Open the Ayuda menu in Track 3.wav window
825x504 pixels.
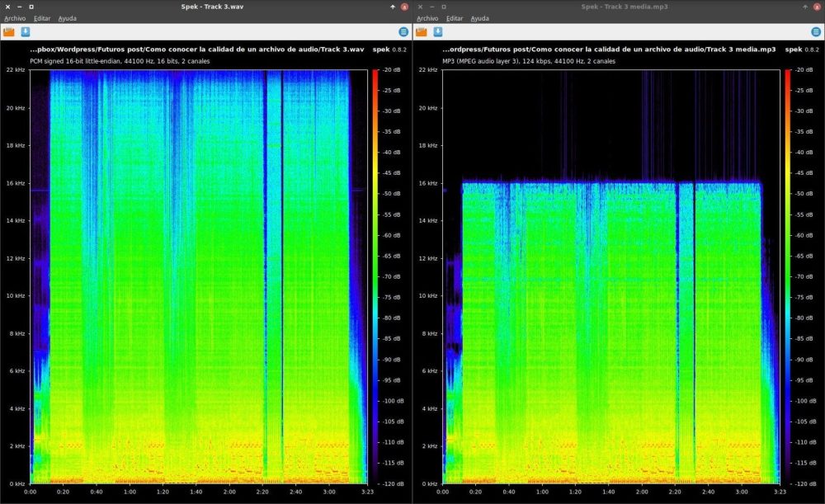(x=67, y=18)
